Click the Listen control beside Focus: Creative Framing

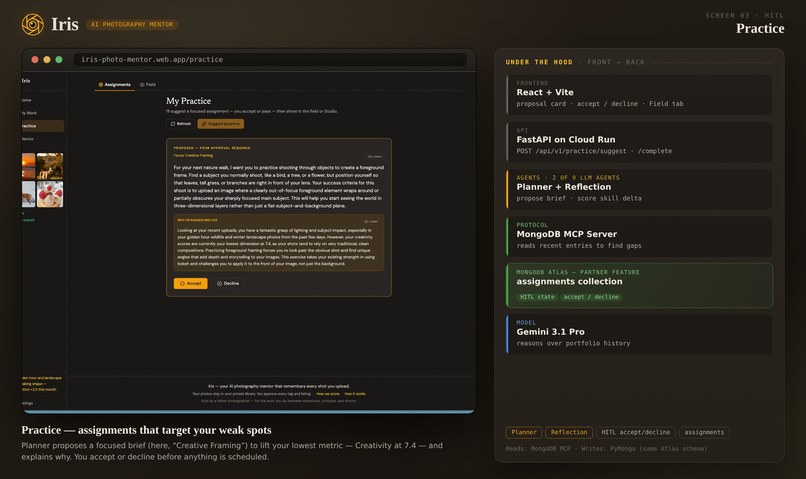[x=375, y=156]
